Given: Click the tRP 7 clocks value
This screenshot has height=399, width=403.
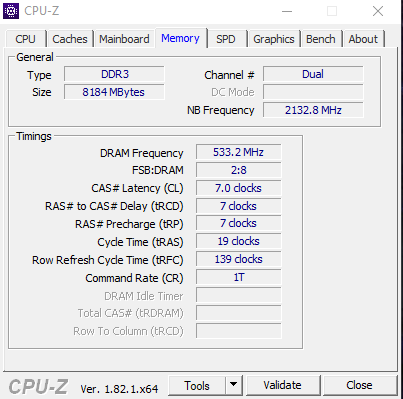Looking at the screenshot, I should coord(239,223).
